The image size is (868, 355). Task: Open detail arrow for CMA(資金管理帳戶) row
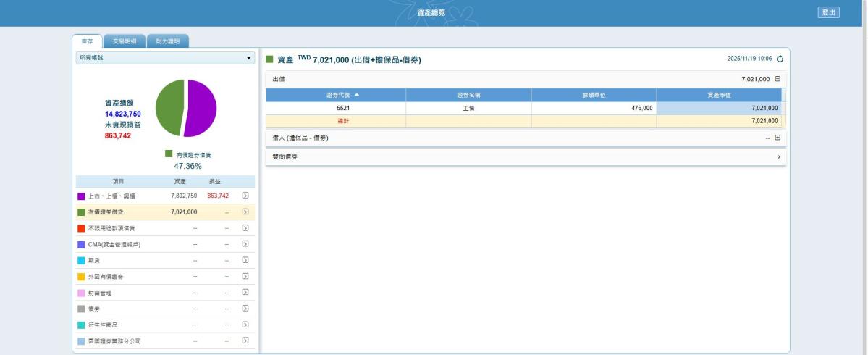point(245,244)
